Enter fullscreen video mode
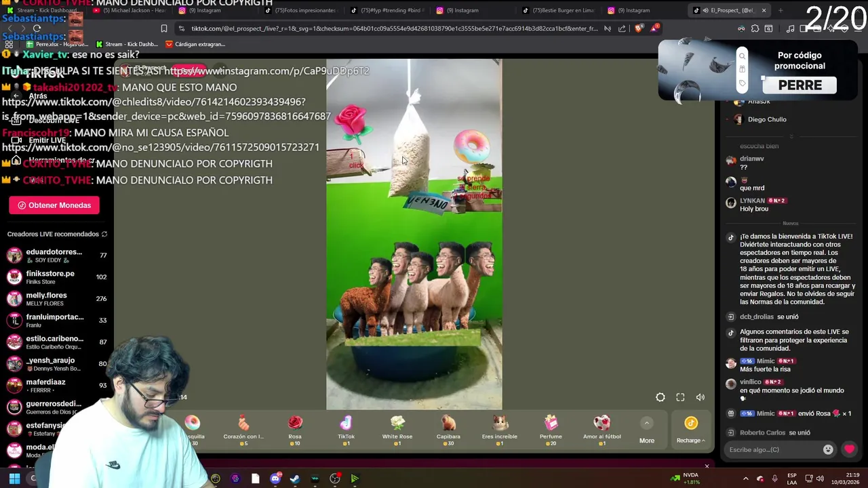 680,398
